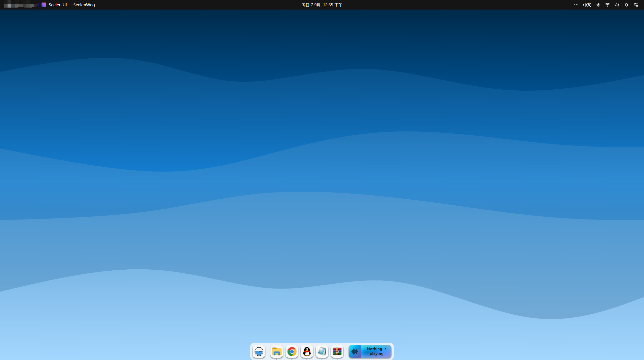Open the quick settings sliders icon

(x=636, y=5)
